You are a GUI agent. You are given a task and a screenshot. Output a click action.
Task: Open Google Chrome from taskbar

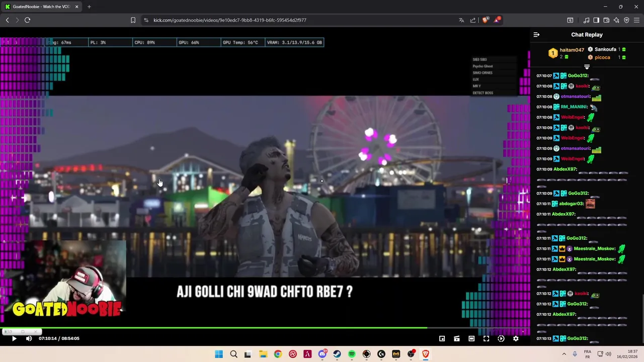[x=278, y=354]
